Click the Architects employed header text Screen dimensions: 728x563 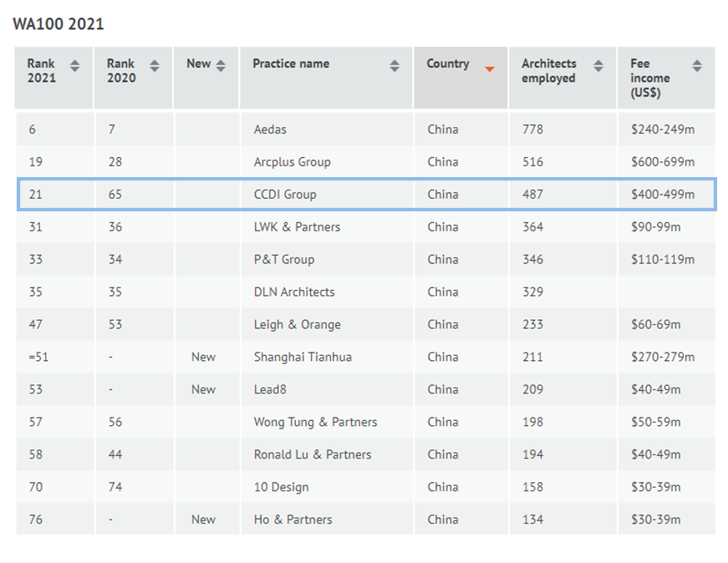549,70
